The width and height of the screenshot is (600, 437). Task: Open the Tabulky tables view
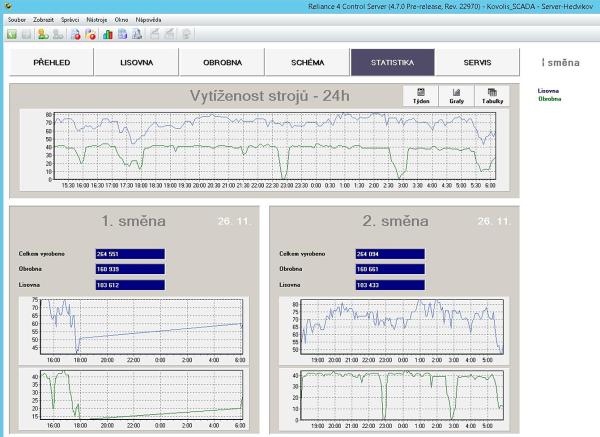coord(492,96)
